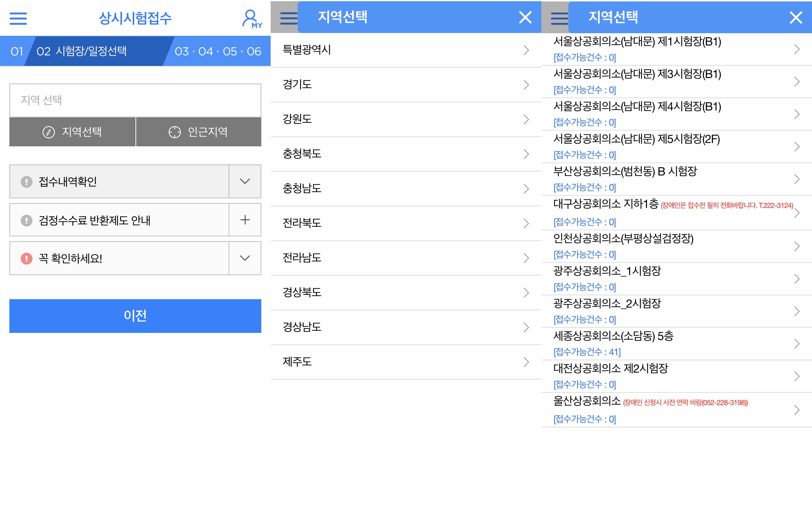Expand the 접수내역확인 section chevron

pyautogui.click(x=245, y=181)
